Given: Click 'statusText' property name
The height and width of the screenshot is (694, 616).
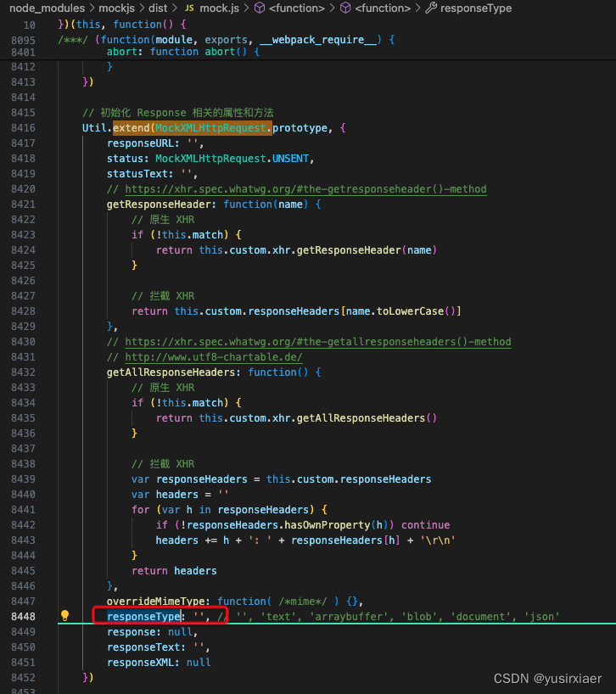Looking at the screenshot, I should pyautogui.click(x=137, y=174).
